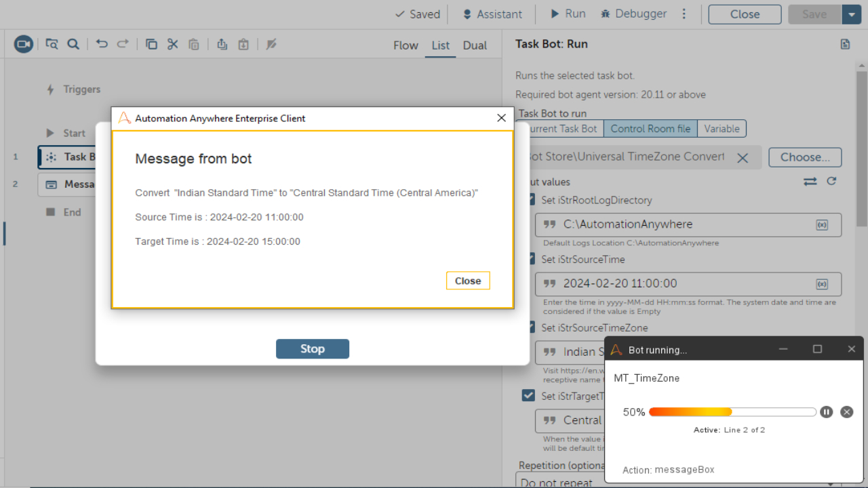Copy the selected action using copy icon
Viewport: 868px width, 488px height.
pyautogui.click(x=151, y=45)
